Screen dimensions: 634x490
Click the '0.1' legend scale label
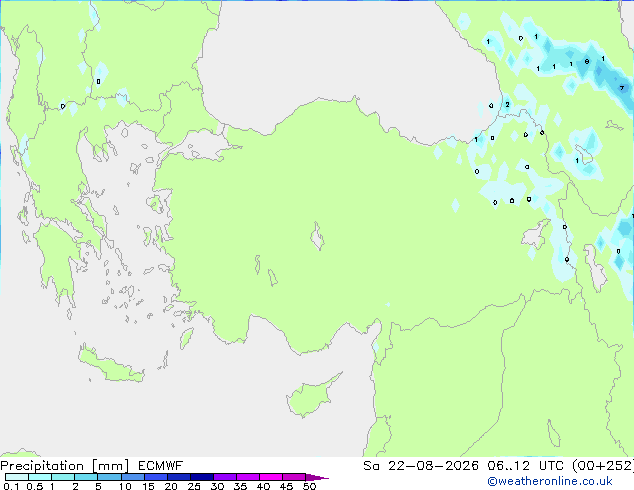11,486
